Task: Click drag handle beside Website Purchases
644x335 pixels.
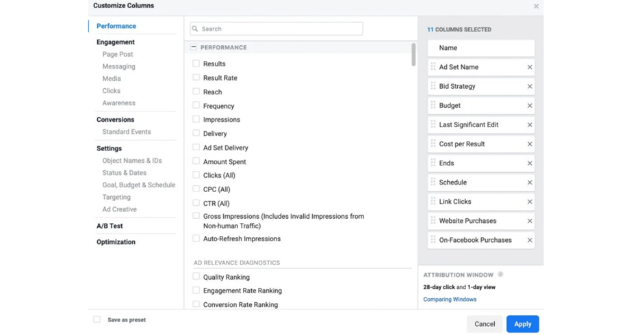Action: 433,221
